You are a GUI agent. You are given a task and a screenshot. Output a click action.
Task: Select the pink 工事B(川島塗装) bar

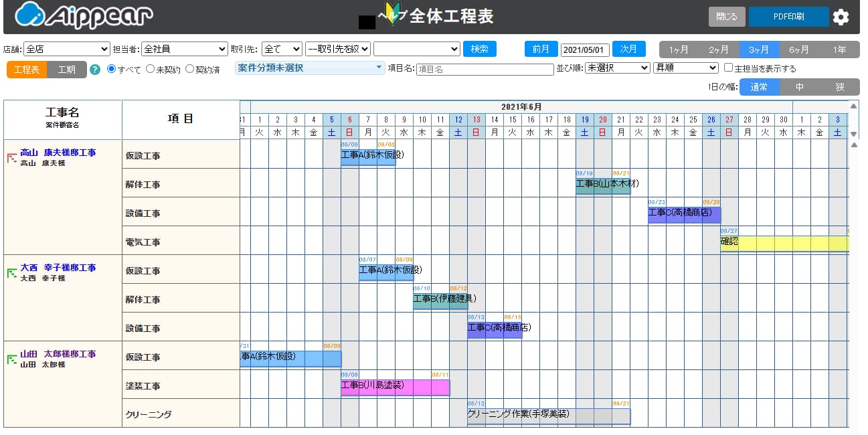tap(396, 387)
